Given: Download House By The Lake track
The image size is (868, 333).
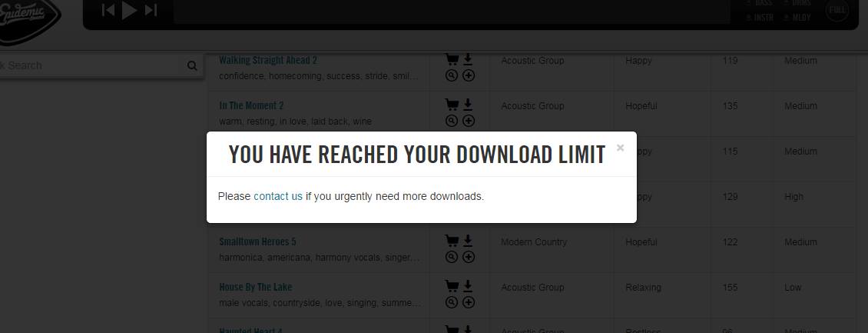Looking at the screenshot, I should click(x=468, y=286).
